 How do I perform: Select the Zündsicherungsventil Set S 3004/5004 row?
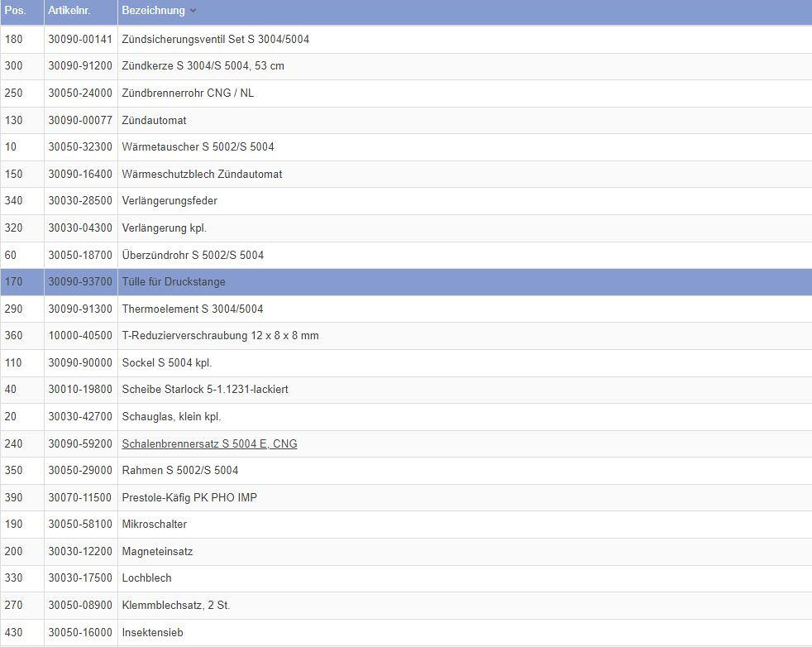point(215,39)
